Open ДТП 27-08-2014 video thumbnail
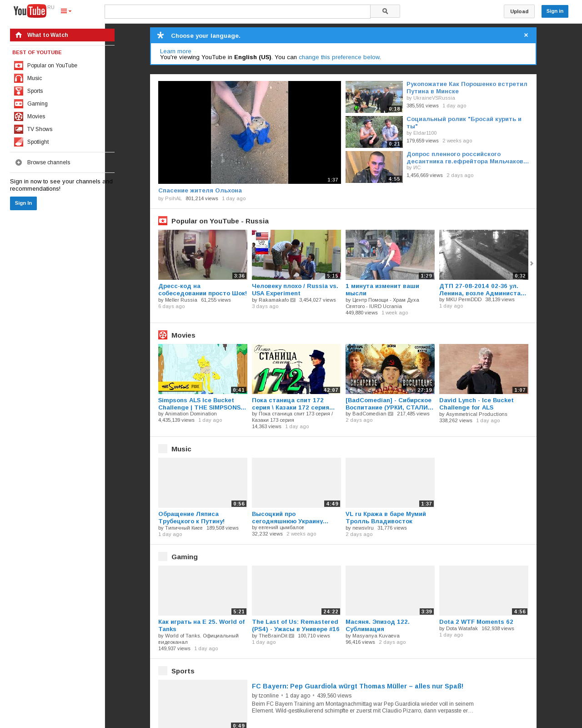Image resolution: width=582 pixels, height=728 pixels. pos(484,255)
